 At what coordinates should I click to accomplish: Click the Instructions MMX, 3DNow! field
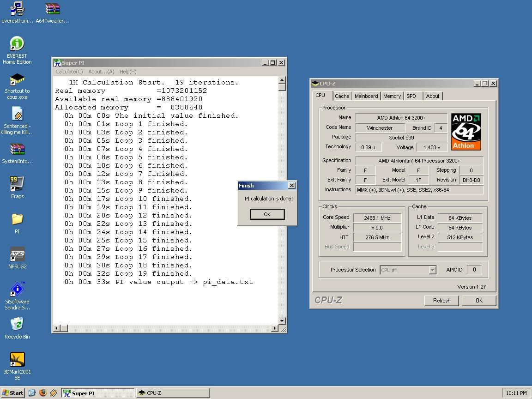[x=419, y=190]
